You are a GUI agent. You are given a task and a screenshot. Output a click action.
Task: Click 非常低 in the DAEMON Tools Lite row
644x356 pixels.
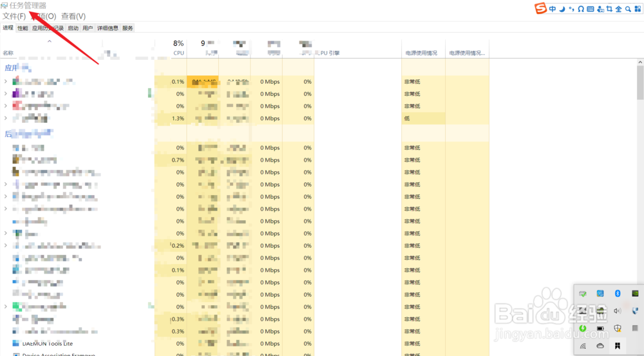coord(412,344)
